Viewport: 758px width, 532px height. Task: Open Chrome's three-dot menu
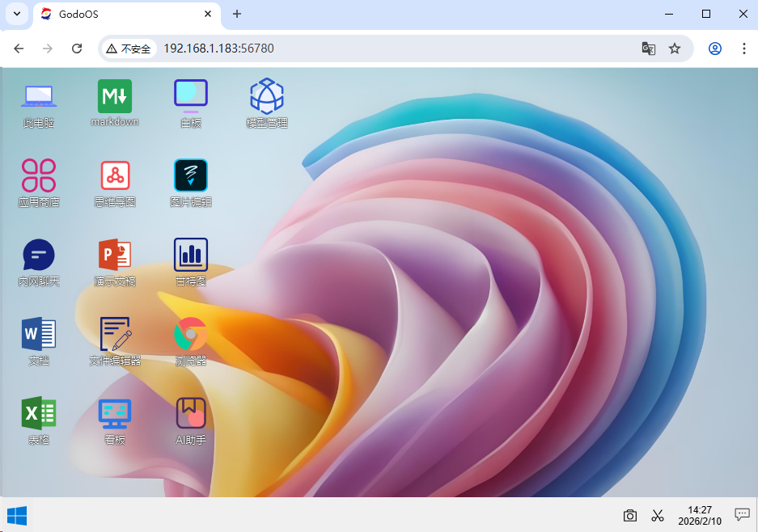pos(743,49)
